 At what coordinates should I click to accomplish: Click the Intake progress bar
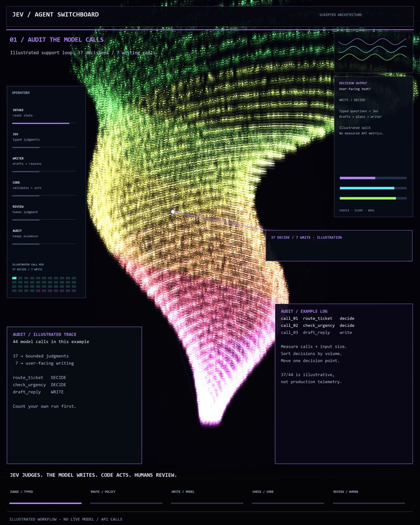44,123
